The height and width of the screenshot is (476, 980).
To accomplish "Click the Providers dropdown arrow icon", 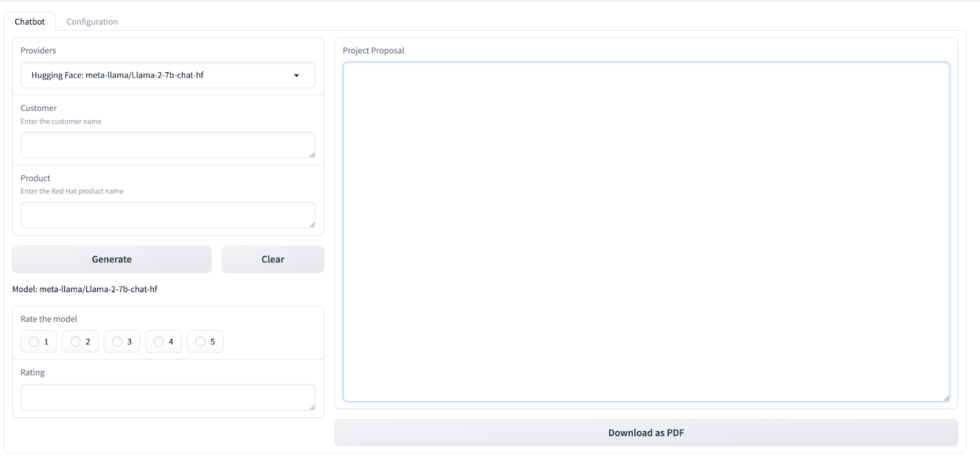I will coord(296,75).
